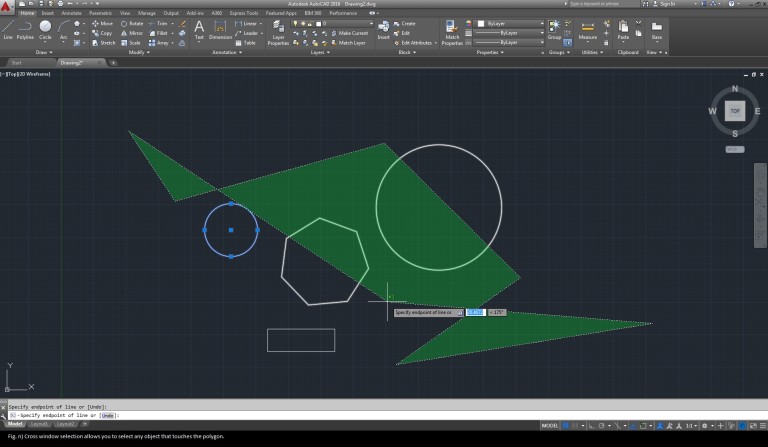This screenshot has height=447, width=768.
Task: Switch to the Annotate ribbon tab
Action: point(71,13)
